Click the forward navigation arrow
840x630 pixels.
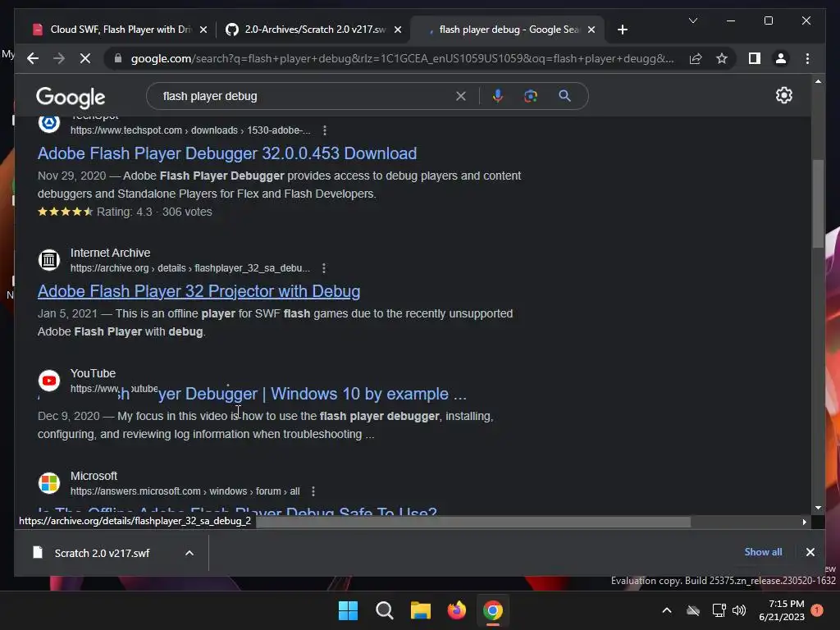tap(59, 58)
